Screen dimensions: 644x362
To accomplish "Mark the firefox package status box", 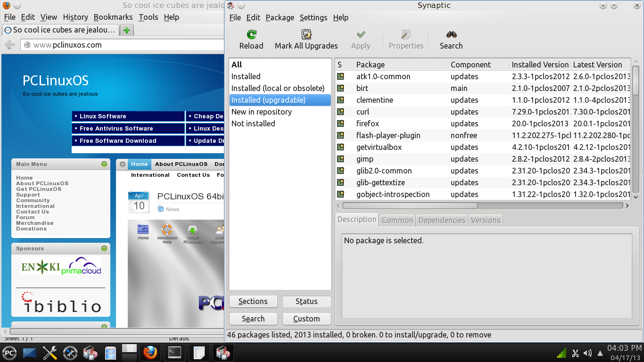I will coord(340,123).
